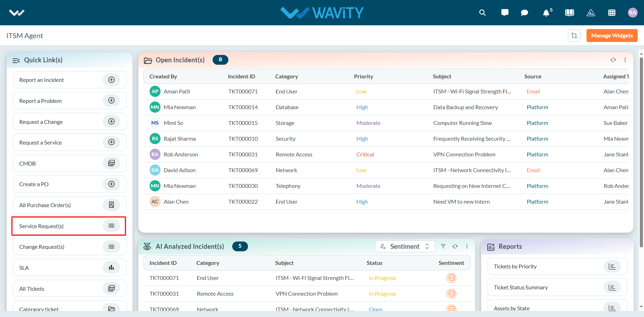The image size is (644, 317).
Task: Click Change Request(s) list icon
Action: [x=111, y=247]
